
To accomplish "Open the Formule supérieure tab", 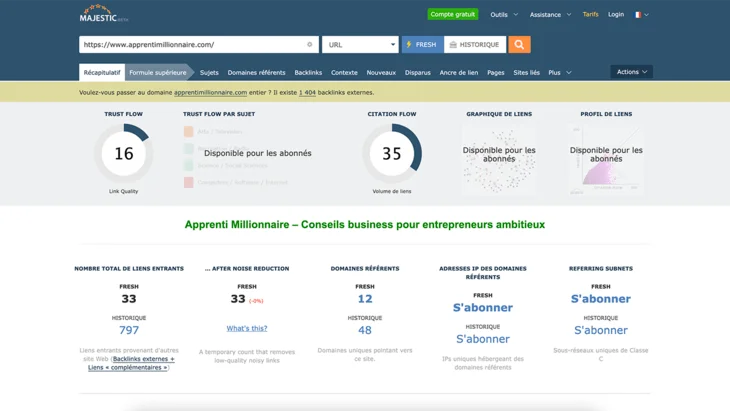I will [158, 73].
